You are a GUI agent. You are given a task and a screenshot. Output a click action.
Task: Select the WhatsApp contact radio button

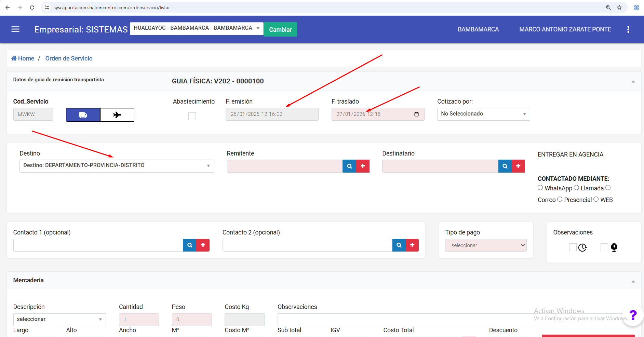click(x=540, y=188)
